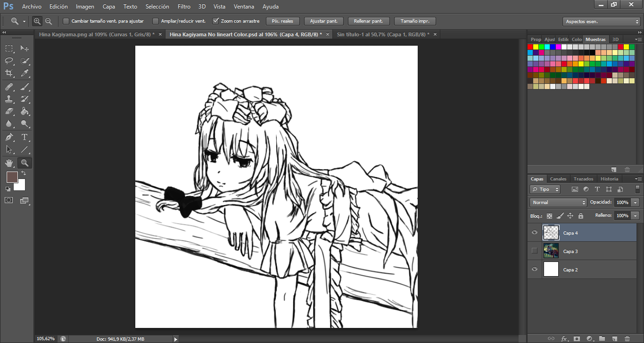The width and height of the screenshot is (644, 343).
Task: Click the 'Rellenar pant.' button
Action: [368, 21]
